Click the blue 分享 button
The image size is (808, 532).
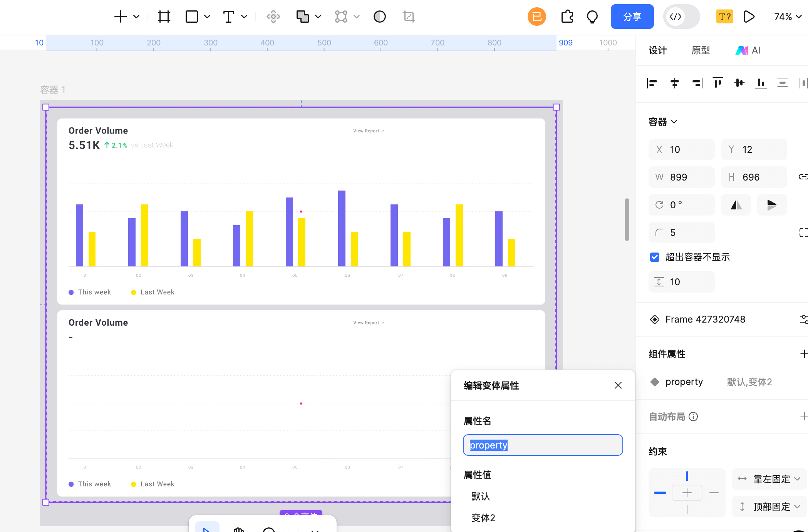tap(632, 17)
